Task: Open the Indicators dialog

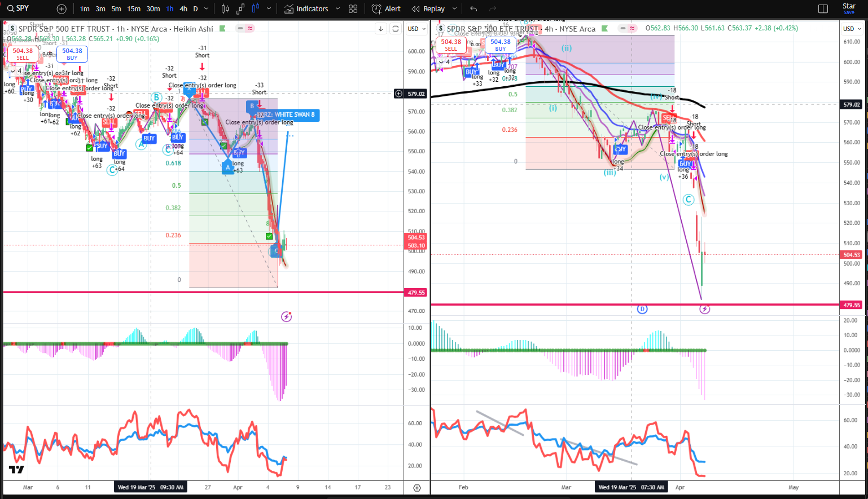Action: coord(306,9)
